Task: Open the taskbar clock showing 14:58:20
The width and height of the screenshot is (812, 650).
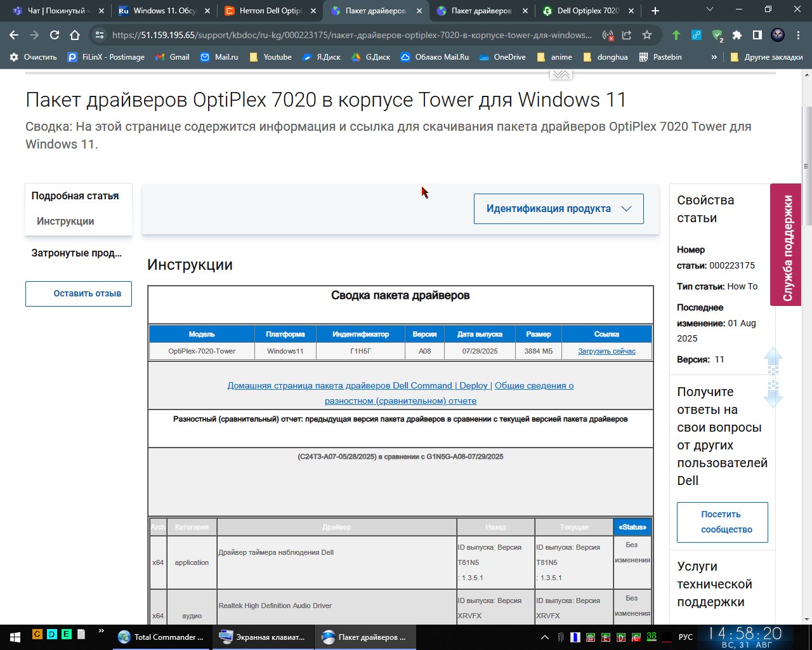Action: point(745,637)
